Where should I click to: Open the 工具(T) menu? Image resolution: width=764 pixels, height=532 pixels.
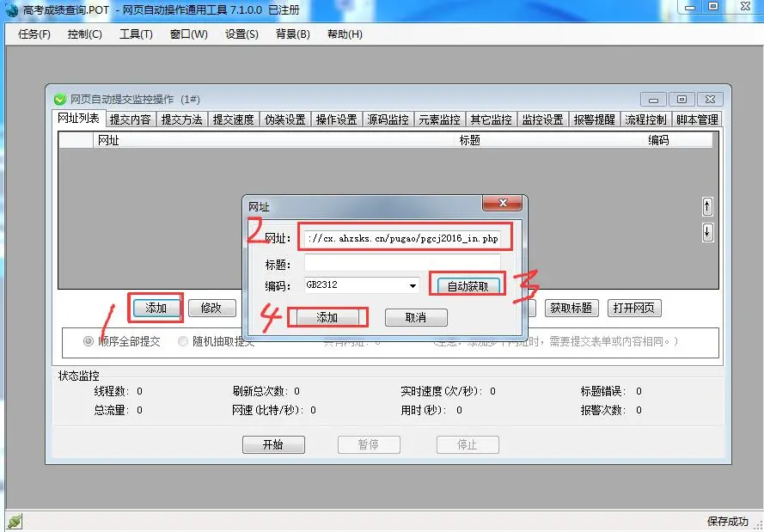136,34
